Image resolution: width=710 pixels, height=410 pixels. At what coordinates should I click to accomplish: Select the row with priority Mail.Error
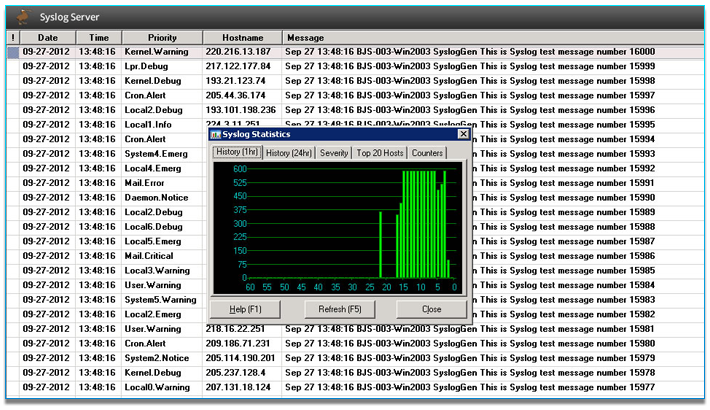pos(145,183)
